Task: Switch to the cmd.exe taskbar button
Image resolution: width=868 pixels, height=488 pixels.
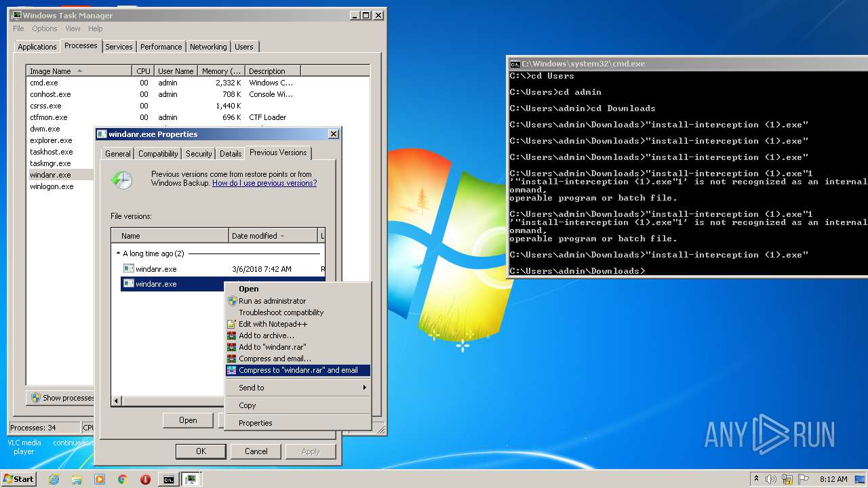Action: tap(168, 479)
